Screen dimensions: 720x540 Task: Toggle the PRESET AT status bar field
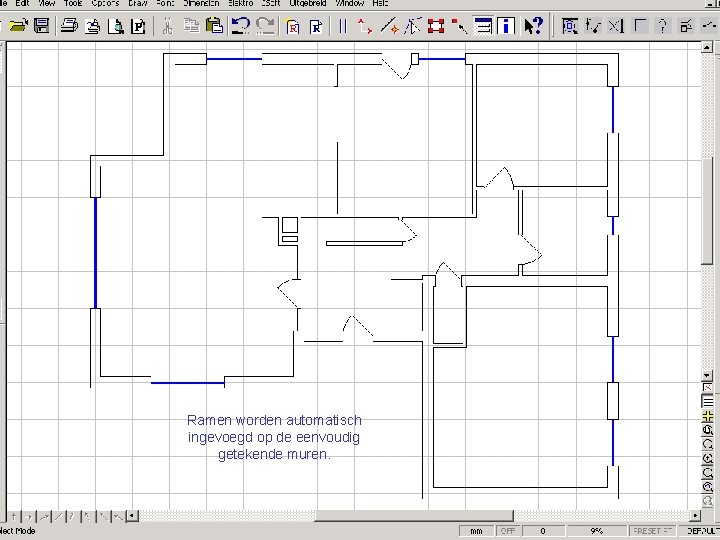[x=652, y=531]
